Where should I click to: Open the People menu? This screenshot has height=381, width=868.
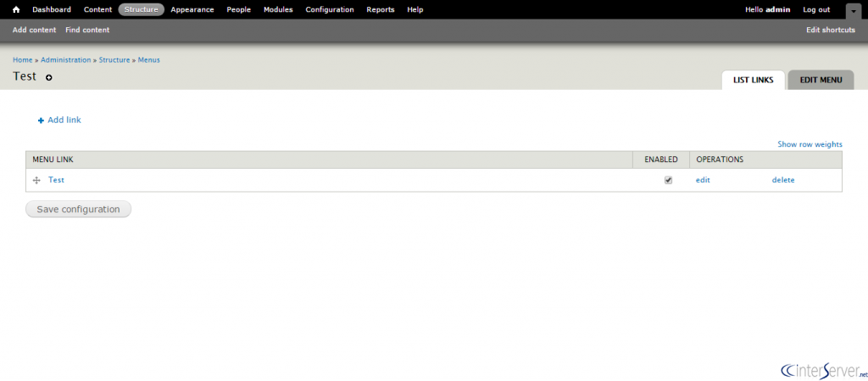point(238,9)
